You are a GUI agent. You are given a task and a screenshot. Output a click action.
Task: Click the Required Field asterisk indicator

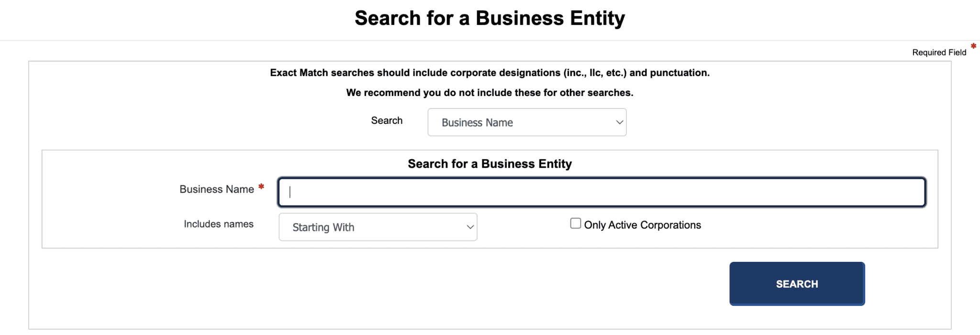pyautogui.click(x=974, y=46)
